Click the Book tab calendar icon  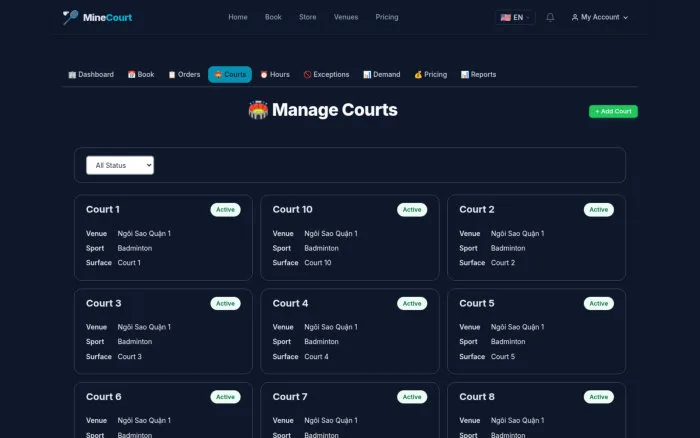pos(131,75)
